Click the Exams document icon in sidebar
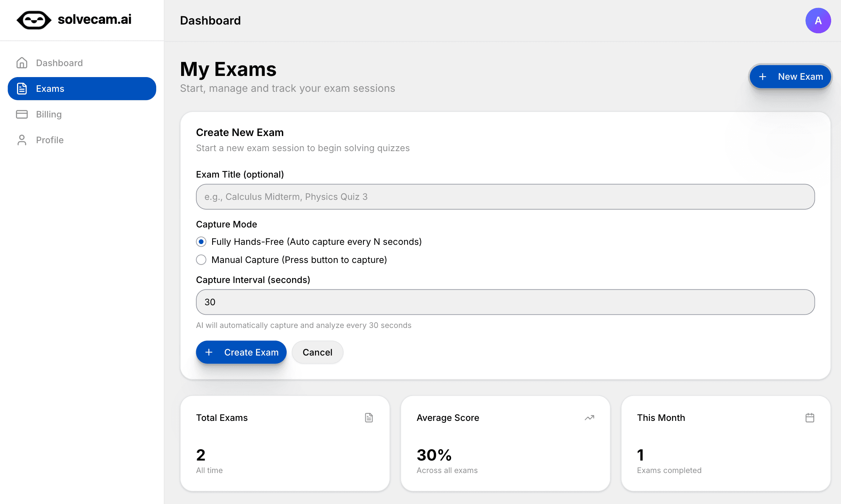The image size is (841, 504). pos(22,88)
